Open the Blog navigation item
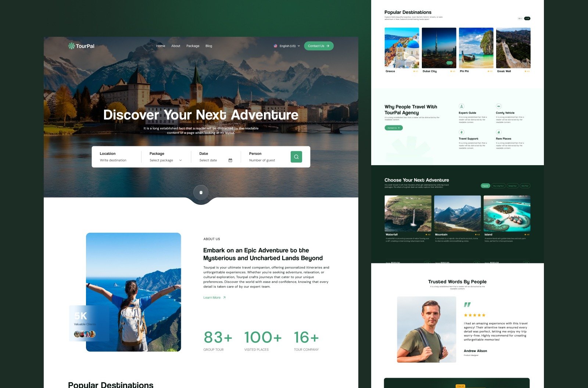Viewport: 588px width, 388px height. (x=209, y=46)
